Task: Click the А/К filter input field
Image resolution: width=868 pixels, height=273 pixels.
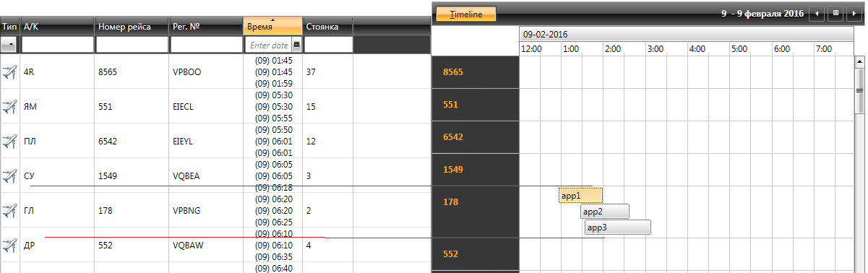Action: pos(58,45)
